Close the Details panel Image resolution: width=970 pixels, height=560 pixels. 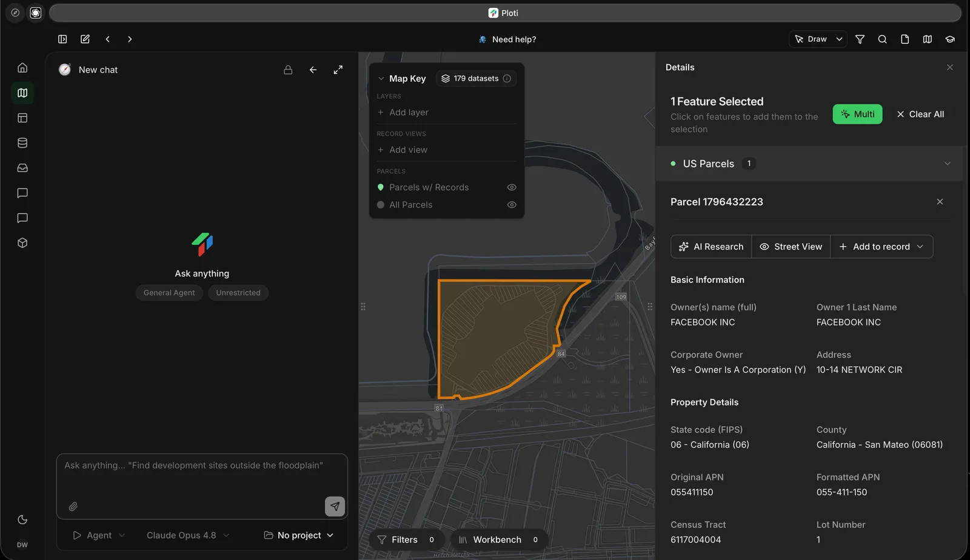pos(950,67)
